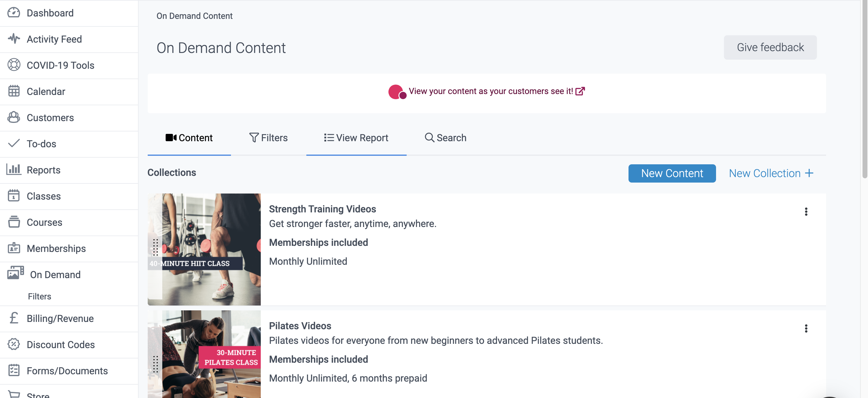Click the Discount Codes badge icon
This screenshot has width=868, height=398.
tap(14, 344)
